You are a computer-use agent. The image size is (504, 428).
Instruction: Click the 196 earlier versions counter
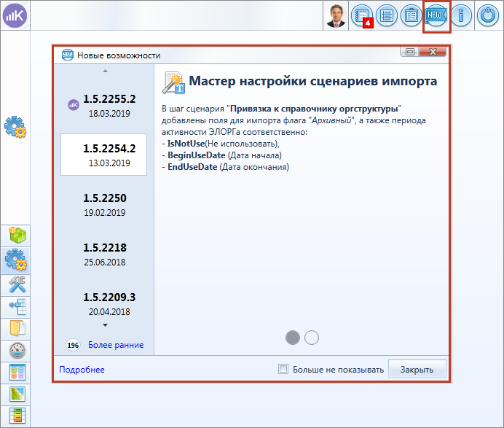[73, 345]
